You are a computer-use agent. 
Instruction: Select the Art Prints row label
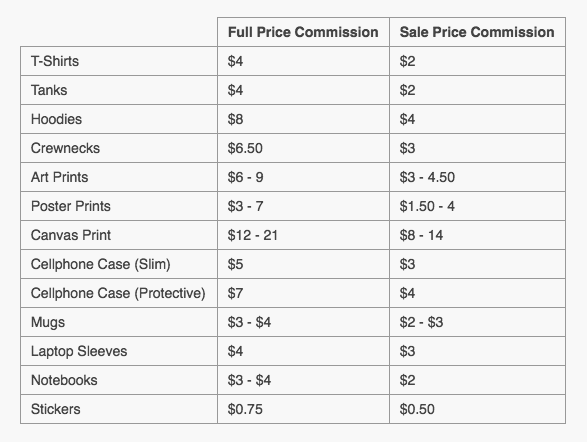59,177
